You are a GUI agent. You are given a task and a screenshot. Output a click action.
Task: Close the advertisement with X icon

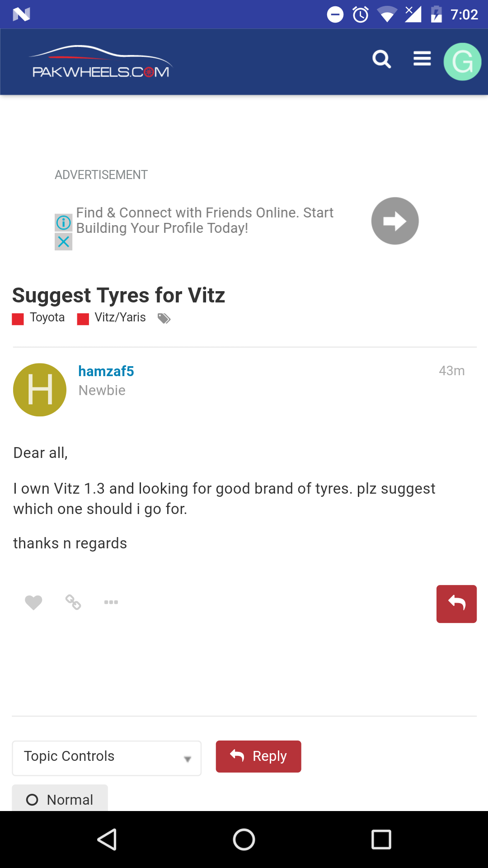coord(64,241)
